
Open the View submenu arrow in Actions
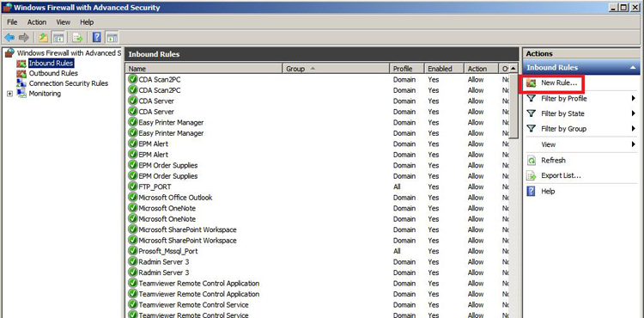click(x=634, y=144)
